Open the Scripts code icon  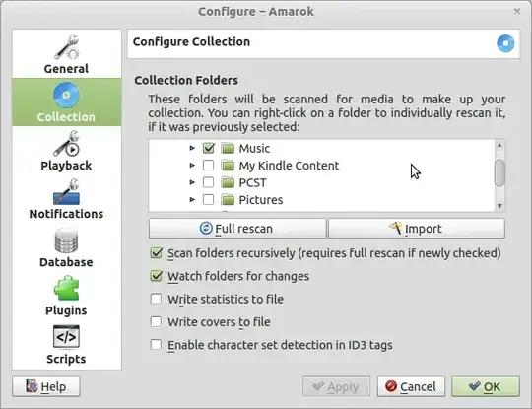click(67, 337)
